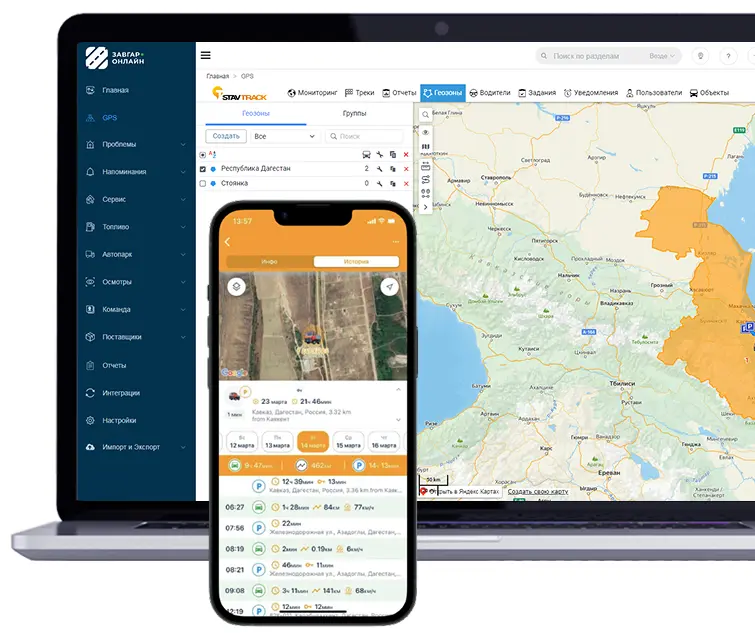Tap the back arrow in phone header
This screenshot has width=755, height=633.
(228, 242)
